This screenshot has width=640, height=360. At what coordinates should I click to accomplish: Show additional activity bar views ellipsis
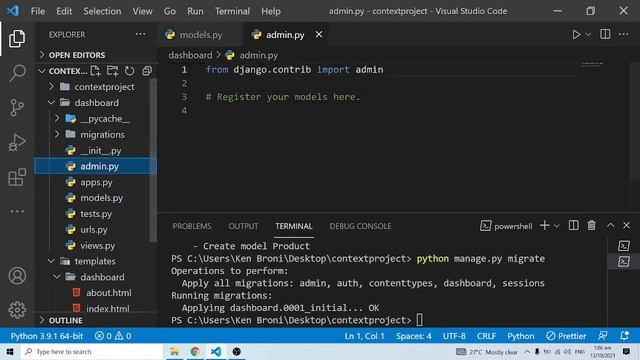pyautogui.click(x=17, y=211)
